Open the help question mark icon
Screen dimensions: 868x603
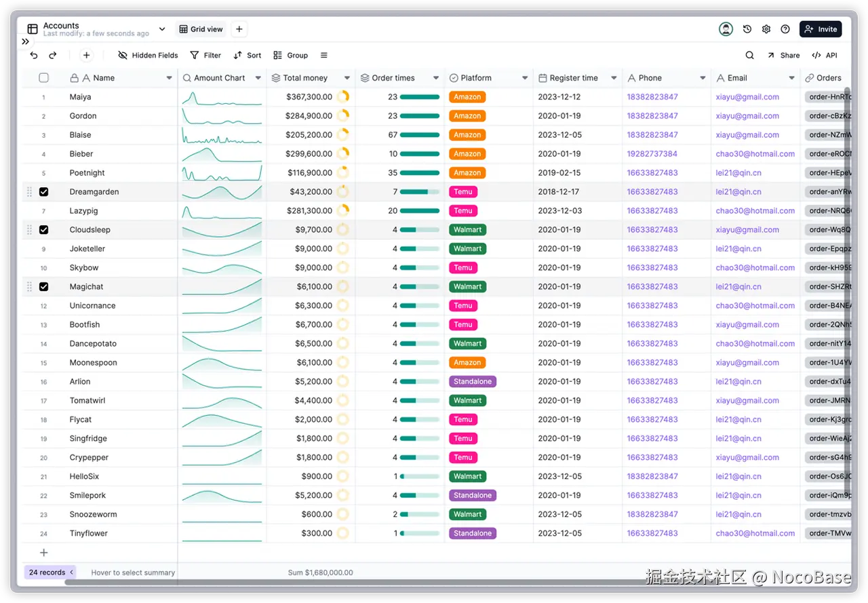[785, 29]
